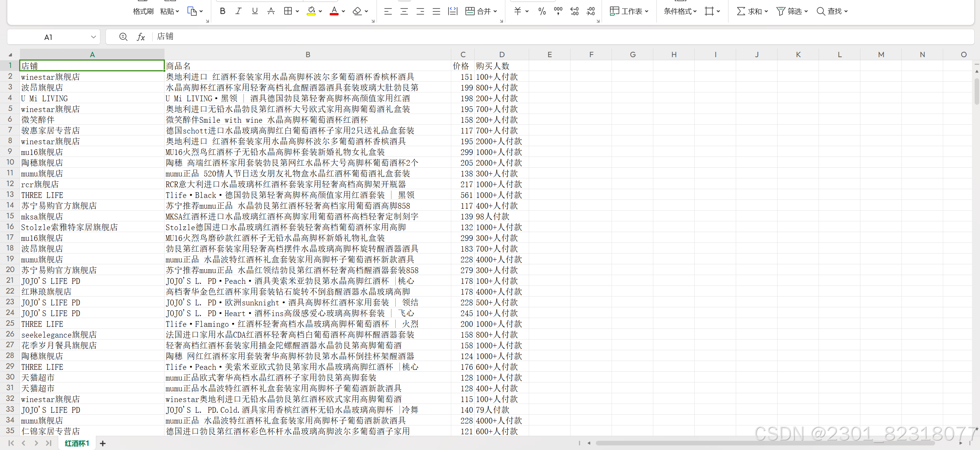Open the 工作表 worksheet menu

(x=629, y=11)
